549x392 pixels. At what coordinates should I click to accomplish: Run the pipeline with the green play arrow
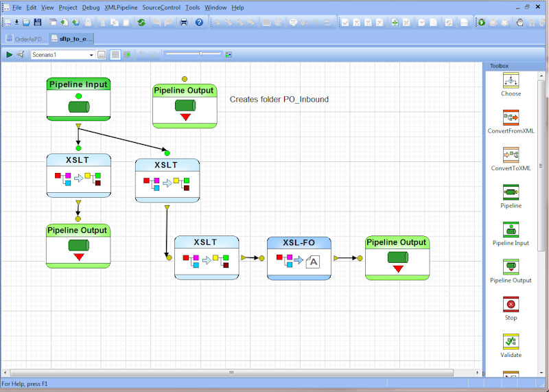click(9, 54)
